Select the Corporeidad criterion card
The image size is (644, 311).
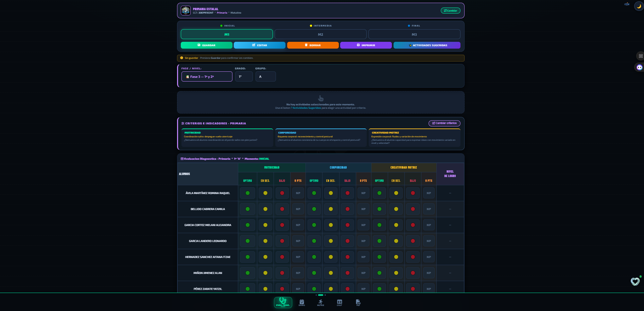[321, 138]
